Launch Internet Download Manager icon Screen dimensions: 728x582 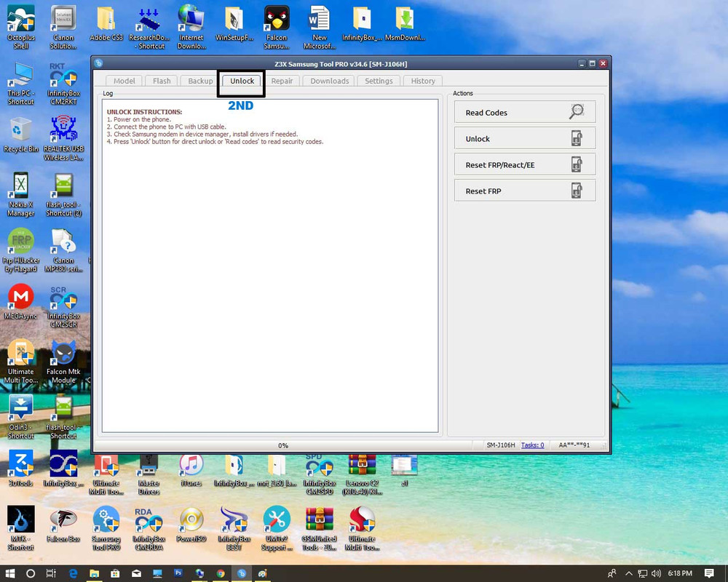point(191,27)
